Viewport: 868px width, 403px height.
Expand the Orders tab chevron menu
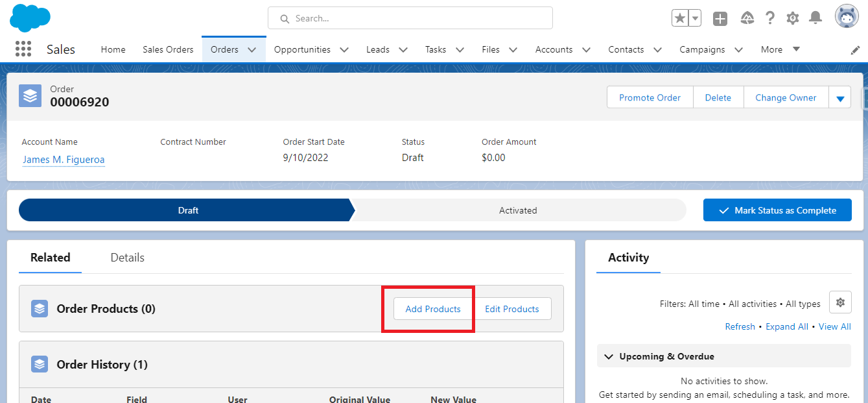pyautogui.click(x=252, y=49)
